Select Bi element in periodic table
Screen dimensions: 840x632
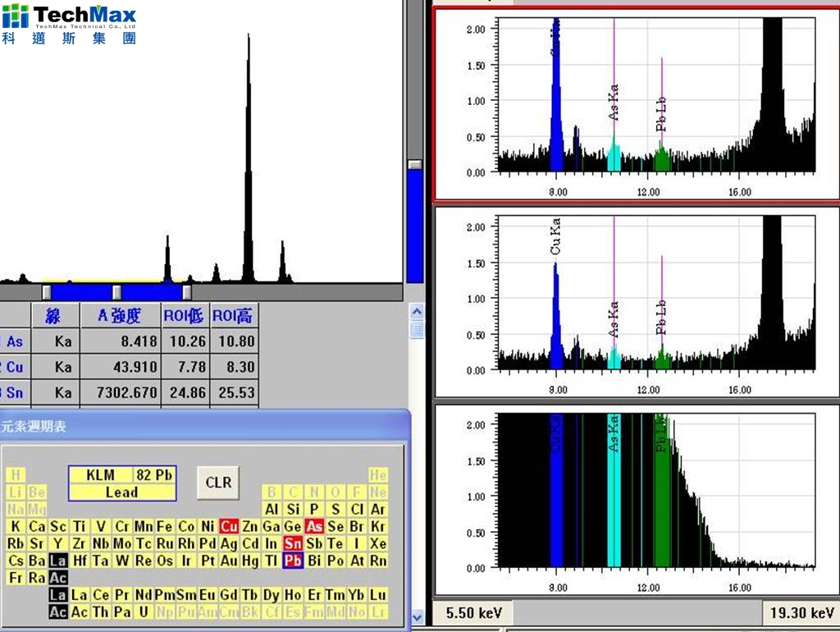(x=314, y=561)
